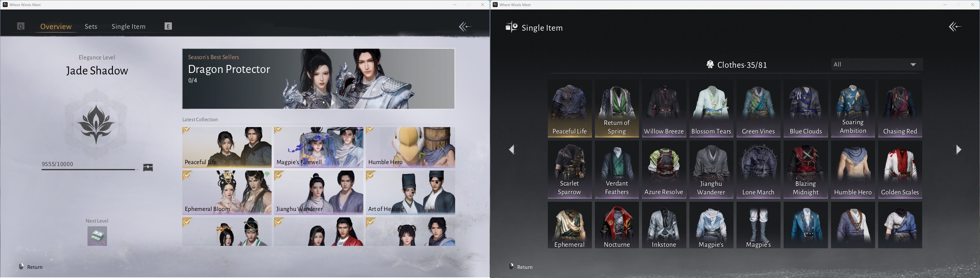This screenshot has height=278, width=980.
Task: Select the Willow Breeze clothing item
Action: tap(664, 108)
